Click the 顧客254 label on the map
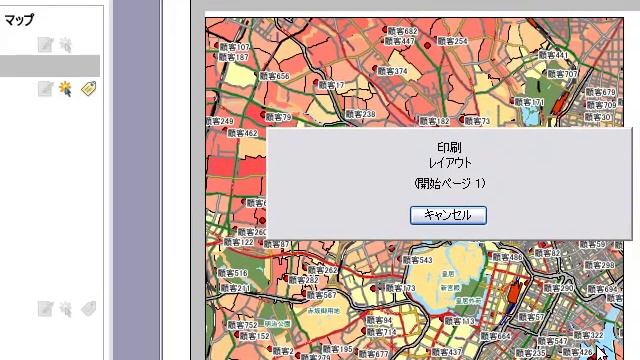The image size is (640, 360). (x=452, y=41)
